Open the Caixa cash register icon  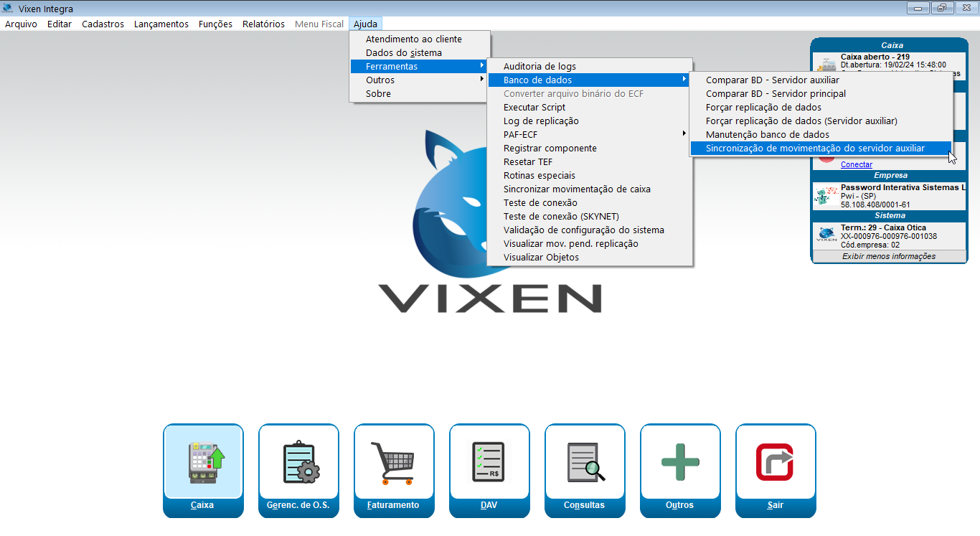[x=203, y=463]
